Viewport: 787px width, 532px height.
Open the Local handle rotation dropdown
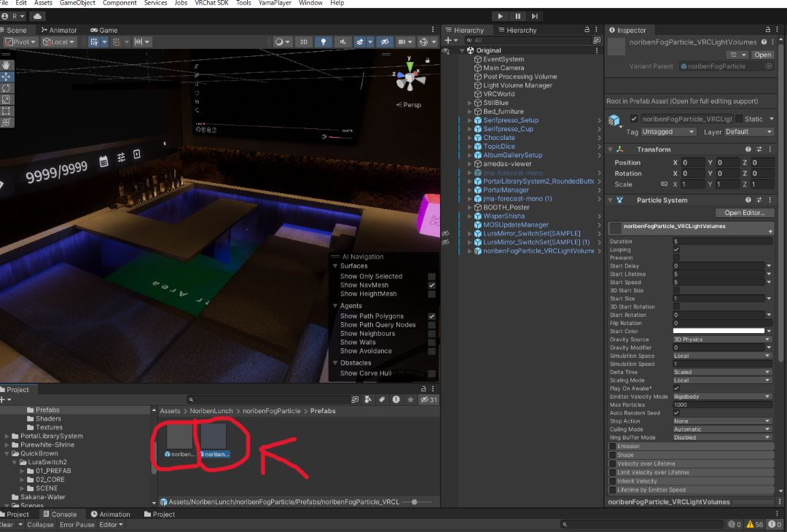click(59, 42)
